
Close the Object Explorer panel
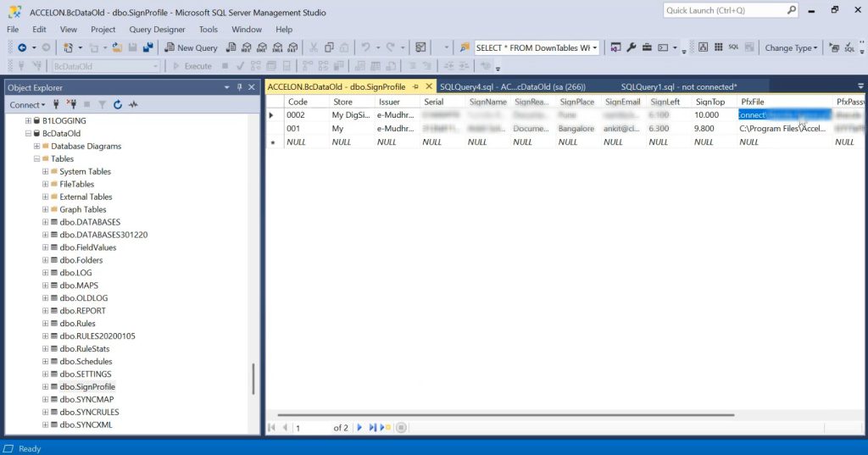(x=252, y=87)
